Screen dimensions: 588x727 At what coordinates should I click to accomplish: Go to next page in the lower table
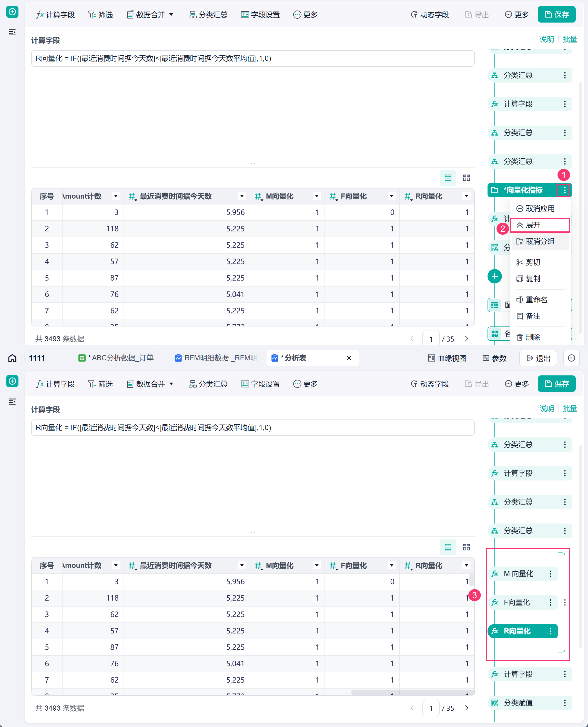click(467, 708)
